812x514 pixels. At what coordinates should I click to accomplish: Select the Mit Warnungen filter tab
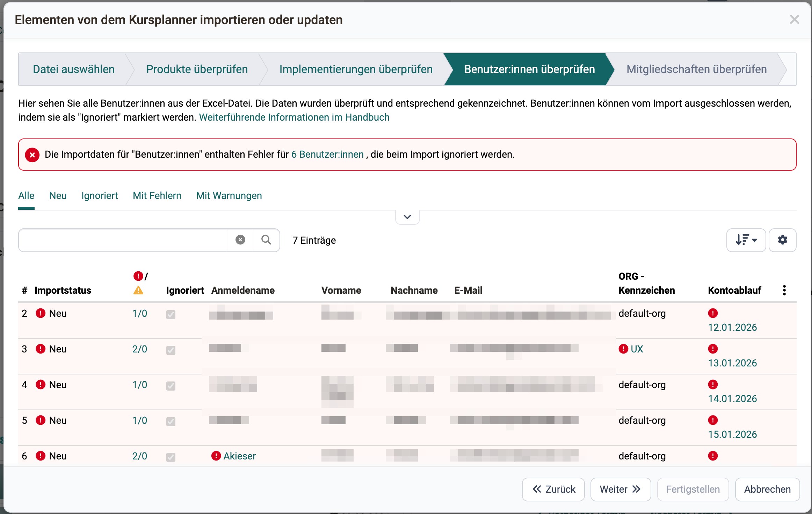pyautogui.click(x=229, y=196)
